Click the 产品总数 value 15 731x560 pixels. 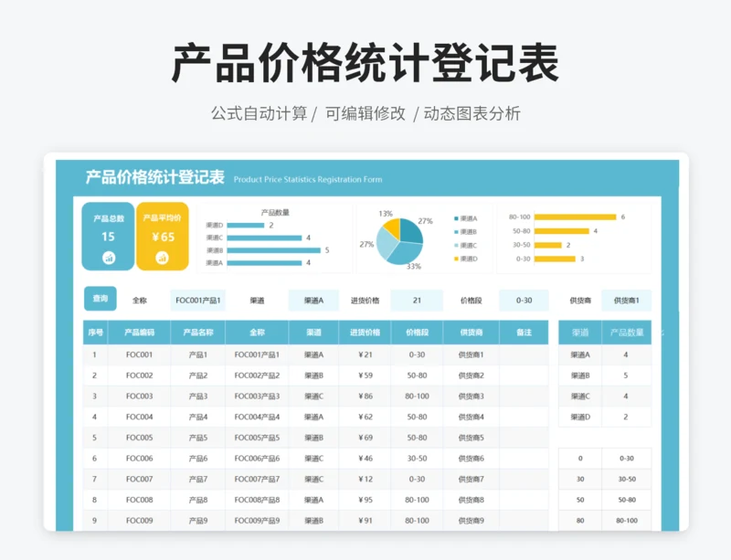coord(108,237)
